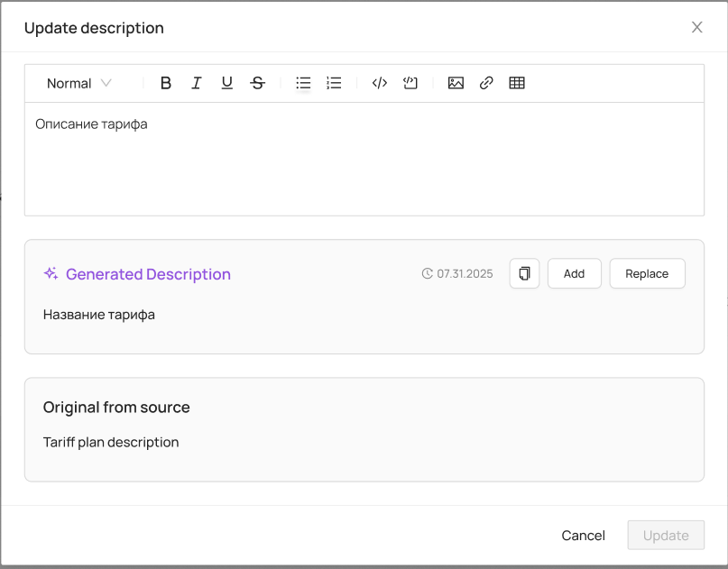728x569 pixels.
Task: Insert a bulleted list
Action: click(303, 83)
